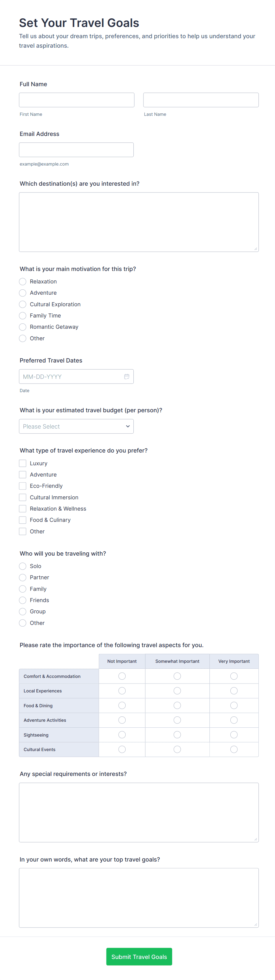This screenshot has height=980, width=275.
Task: Click the calendar icon in date field
Action: pos(127,376)
